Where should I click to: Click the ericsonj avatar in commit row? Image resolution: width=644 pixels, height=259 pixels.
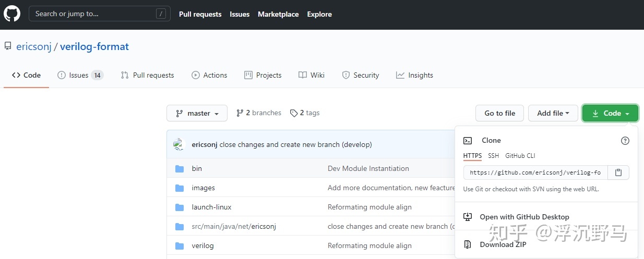pos(180,144)
